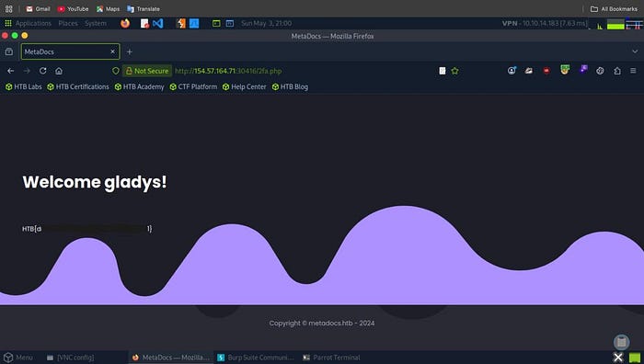Open the red extension icon in toolbar
The width and height of the screenshot is (644, 364).
546,71
